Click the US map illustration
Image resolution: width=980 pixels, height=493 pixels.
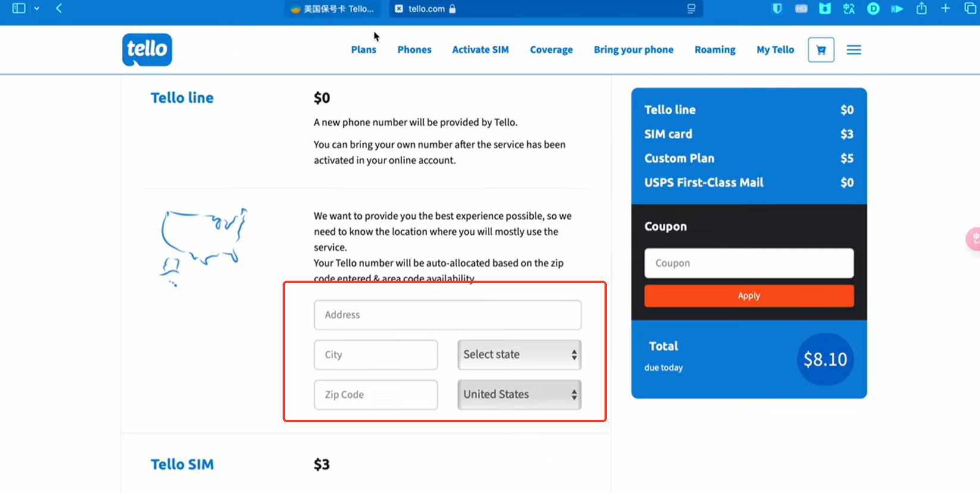click(203, 247)
